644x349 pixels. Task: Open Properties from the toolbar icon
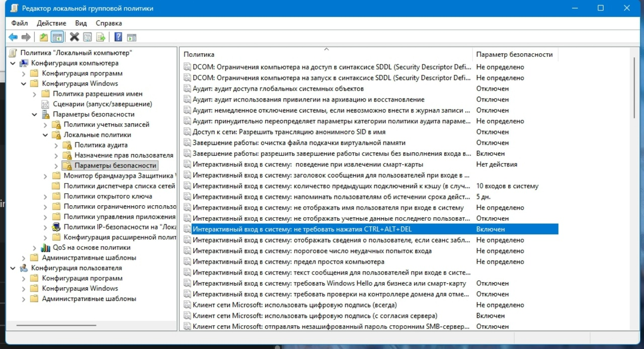tap(88, 37)
